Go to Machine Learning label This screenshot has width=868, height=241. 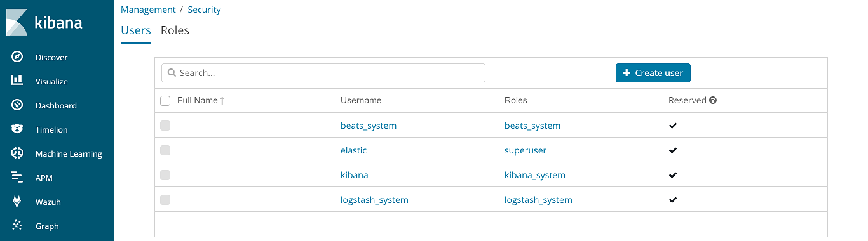point(69,153)
